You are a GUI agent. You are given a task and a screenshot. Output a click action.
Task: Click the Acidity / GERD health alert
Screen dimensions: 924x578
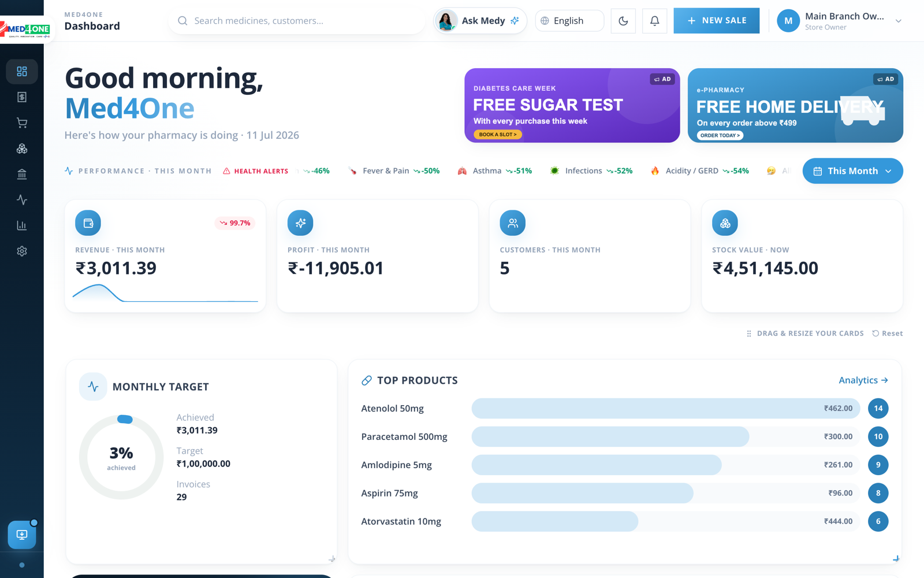(x=699, y=171)
